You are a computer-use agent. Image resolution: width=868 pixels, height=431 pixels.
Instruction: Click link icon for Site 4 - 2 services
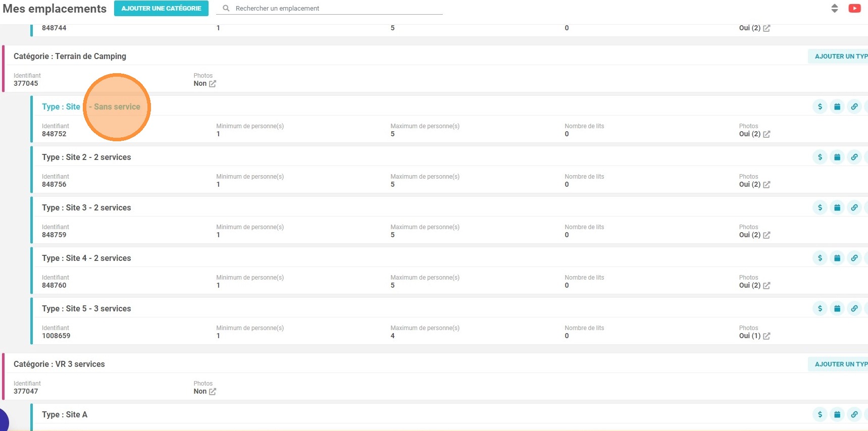point(854,258)
